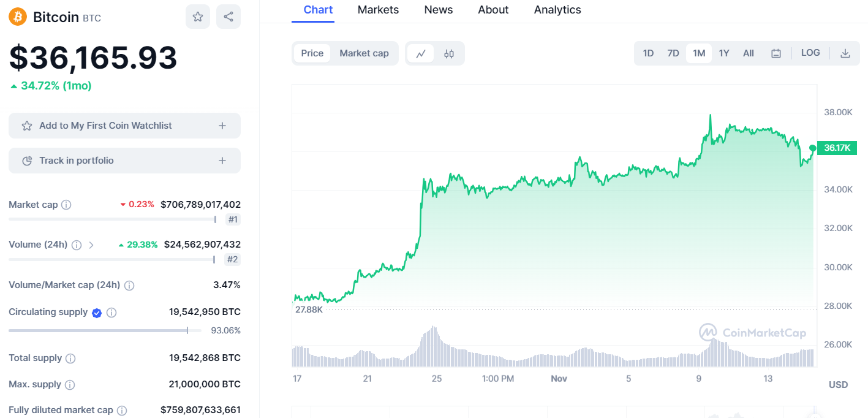Click the Max. supply info icon
The height and width of the screenshot is (418, 868).
[x=70, y=385]
